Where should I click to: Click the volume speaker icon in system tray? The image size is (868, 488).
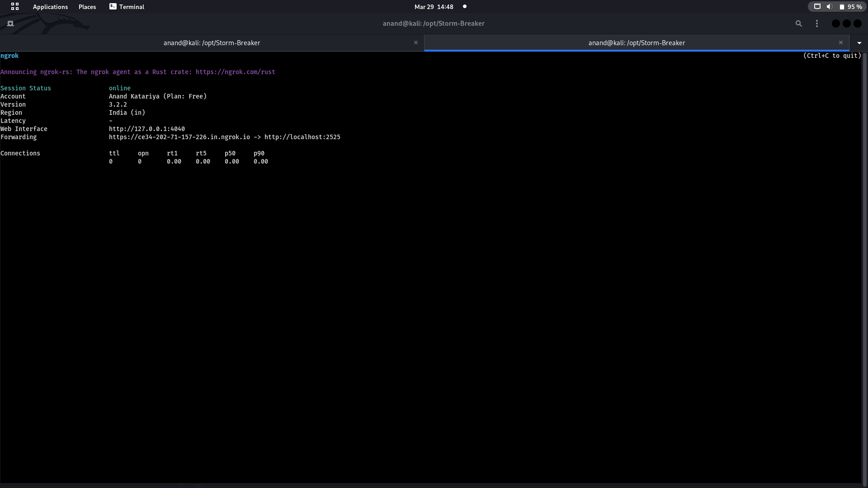coord(830,7)
